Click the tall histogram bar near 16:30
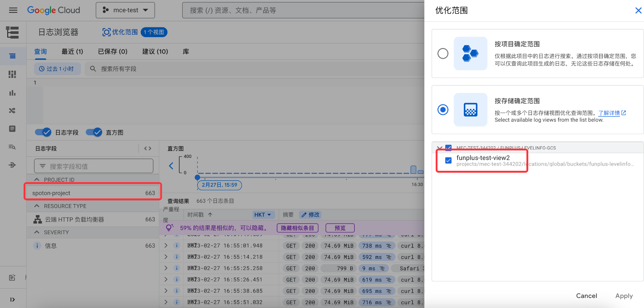Screen dimensions: 644x308 [x=414, y=170]
